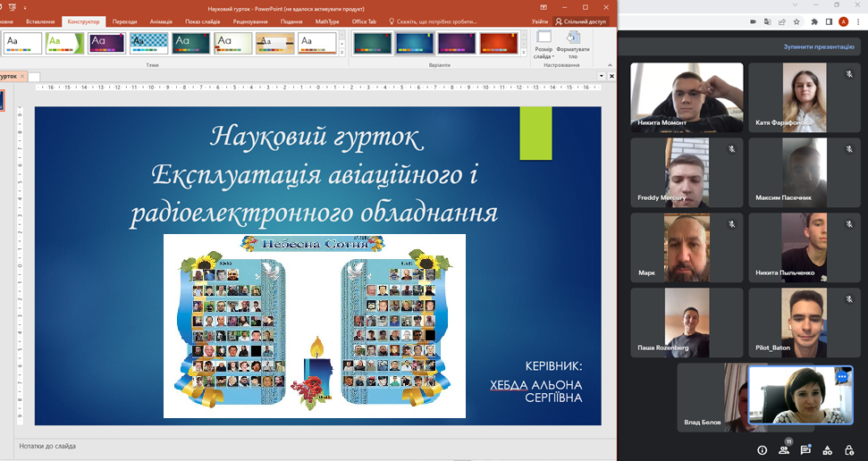Select the orange-red variant swatch
The height and width of the screenshot is (461, 868).
point(498,42)
